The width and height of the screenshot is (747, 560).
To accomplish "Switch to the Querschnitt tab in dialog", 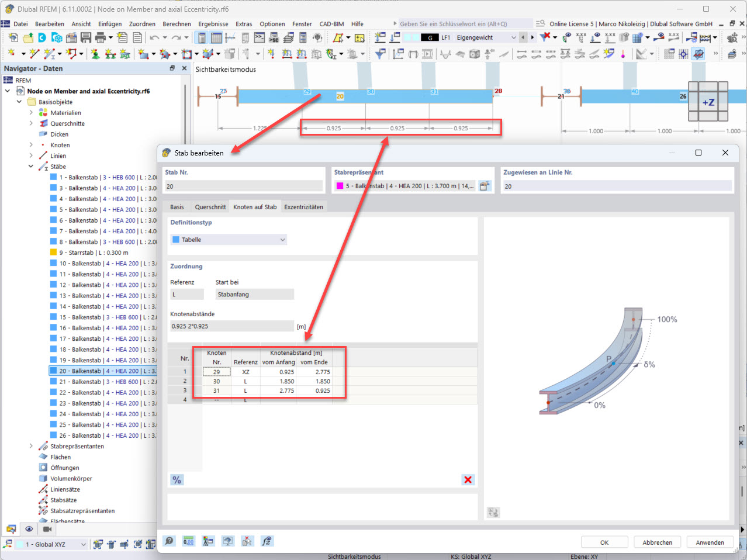I will tap(210, 207).
